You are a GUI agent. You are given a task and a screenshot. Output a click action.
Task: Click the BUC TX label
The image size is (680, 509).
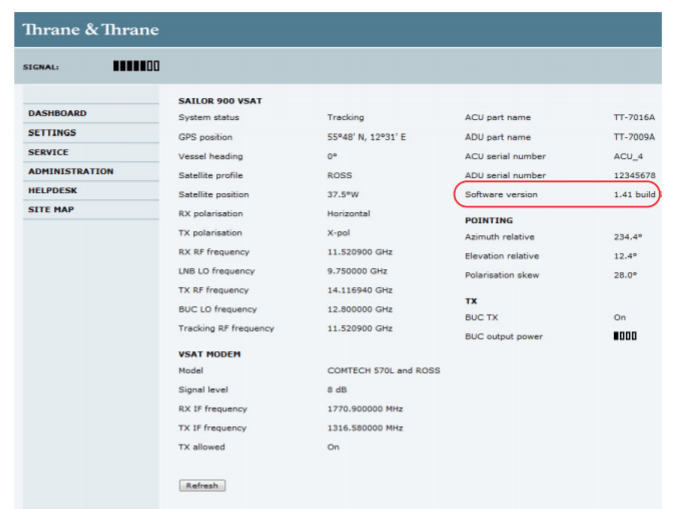481,317
